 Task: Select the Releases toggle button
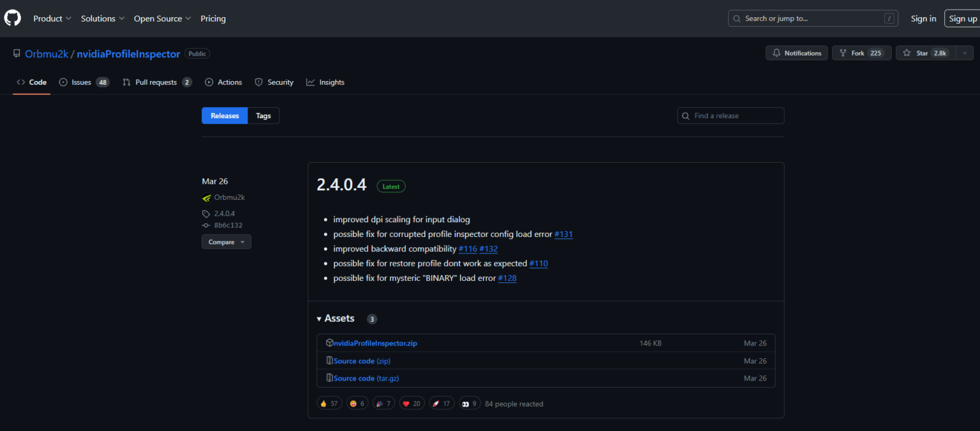pyautogui.click(x=225, y=116)
